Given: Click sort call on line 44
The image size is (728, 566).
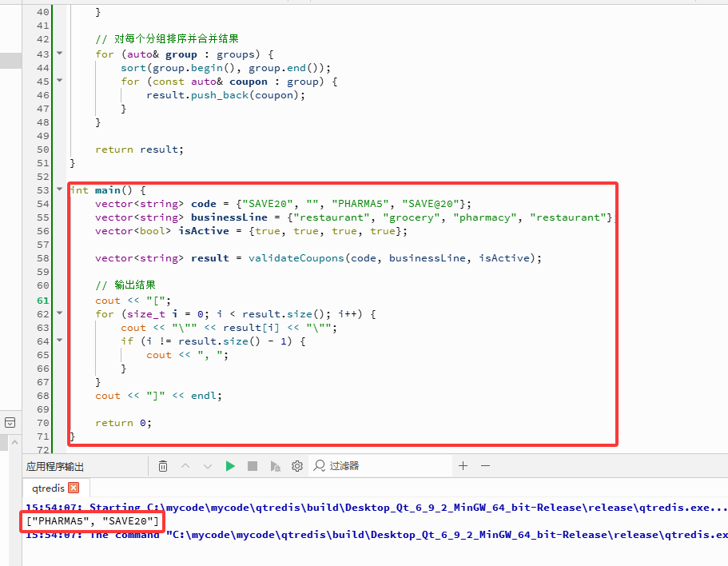Looking at the screenshot, I should point(133,68).
